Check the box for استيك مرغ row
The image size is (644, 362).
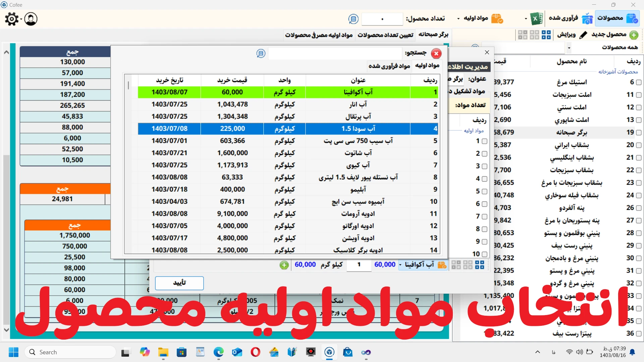pos(639,82)
